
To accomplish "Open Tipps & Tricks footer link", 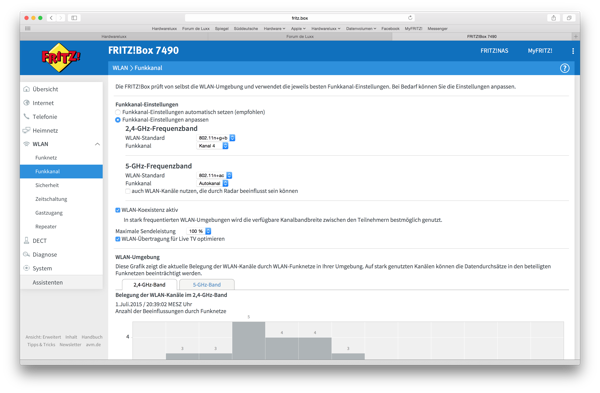I will click(41, 344).
